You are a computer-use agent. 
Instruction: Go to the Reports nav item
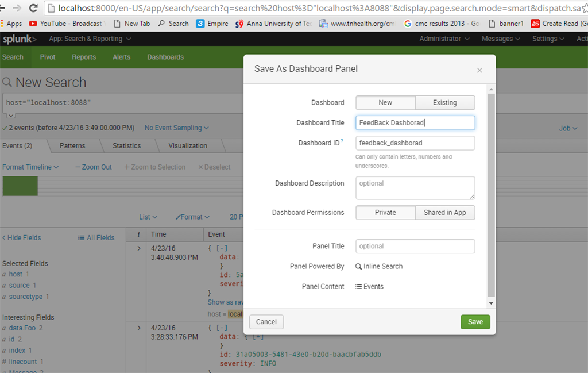[x=84, y=57]
